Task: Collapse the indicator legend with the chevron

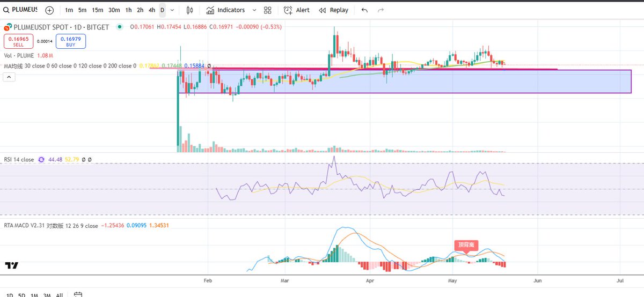Action: (x=9, y=77)
